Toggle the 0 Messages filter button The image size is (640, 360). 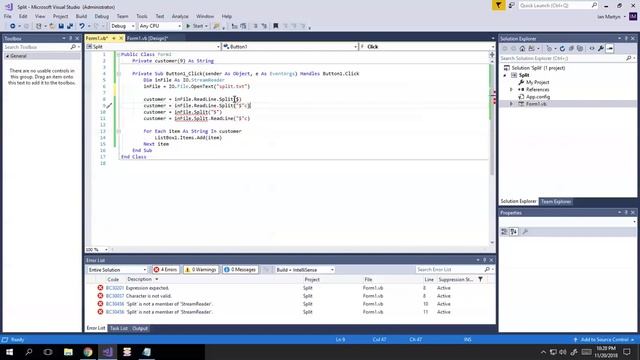tap(240, 270)
